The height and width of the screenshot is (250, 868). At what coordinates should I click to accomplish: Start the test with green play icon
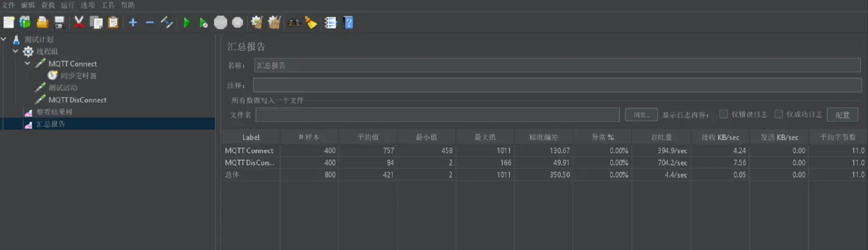pos(186,23)
